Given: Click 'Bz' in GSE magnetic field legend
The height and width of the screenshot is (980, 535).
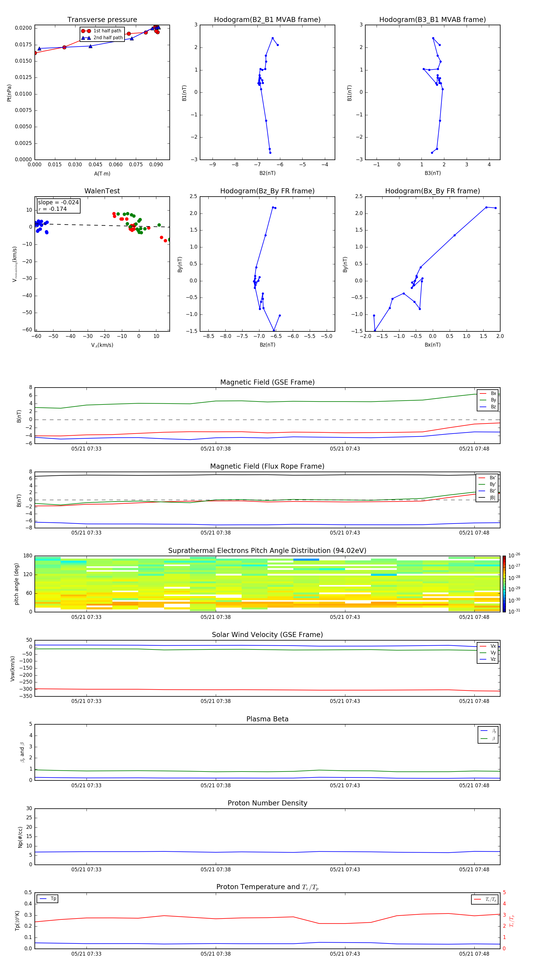Looking at the screenshot, I should 488,407.
